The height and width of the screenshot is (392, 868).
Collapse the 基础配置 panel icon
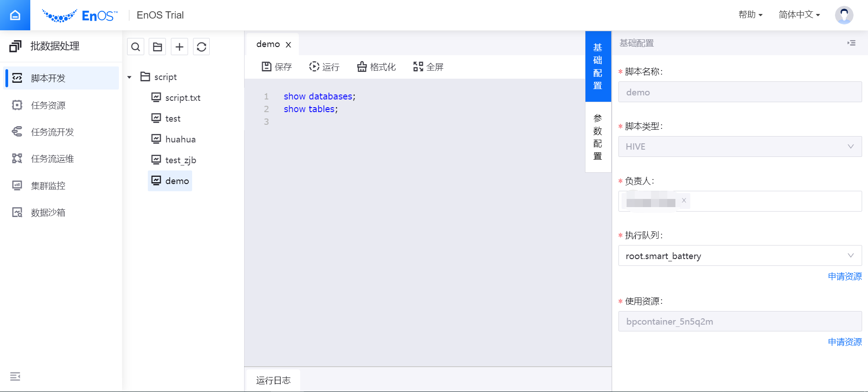tap(851, 43)
